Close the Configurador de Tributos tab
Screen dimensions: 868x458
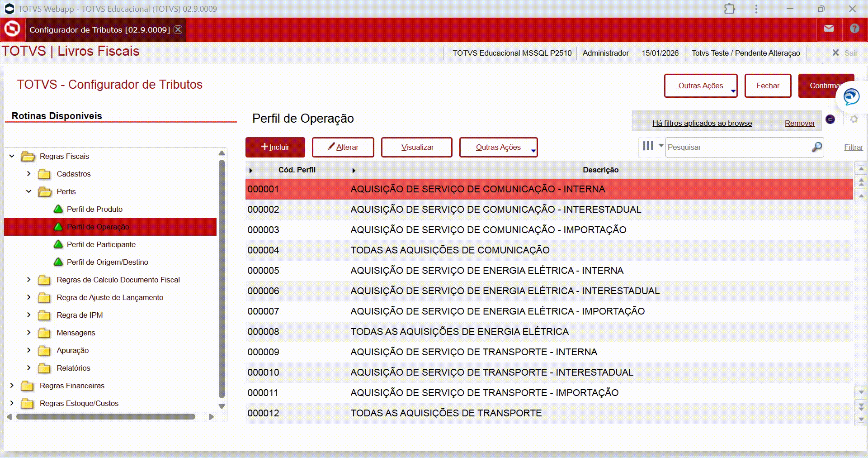pyautogui.click(x=178, y=29)
